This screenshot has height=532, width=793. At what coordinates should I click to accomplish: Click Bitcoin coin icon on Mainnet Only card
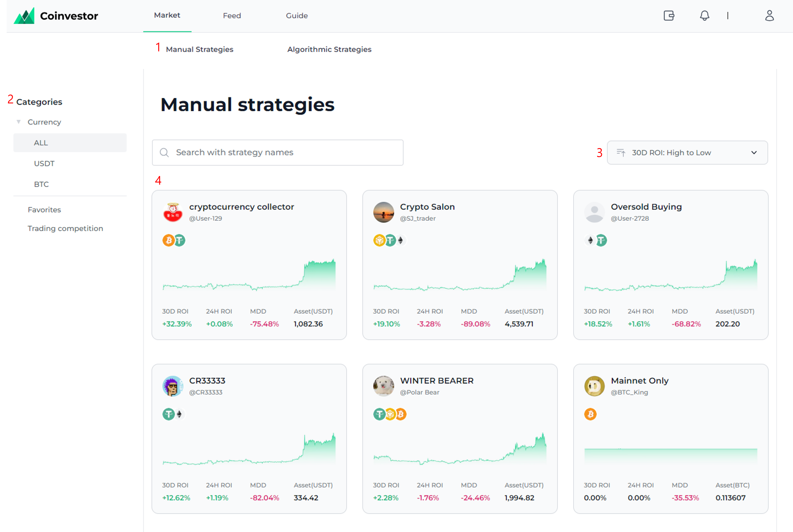tap(590, 414)
